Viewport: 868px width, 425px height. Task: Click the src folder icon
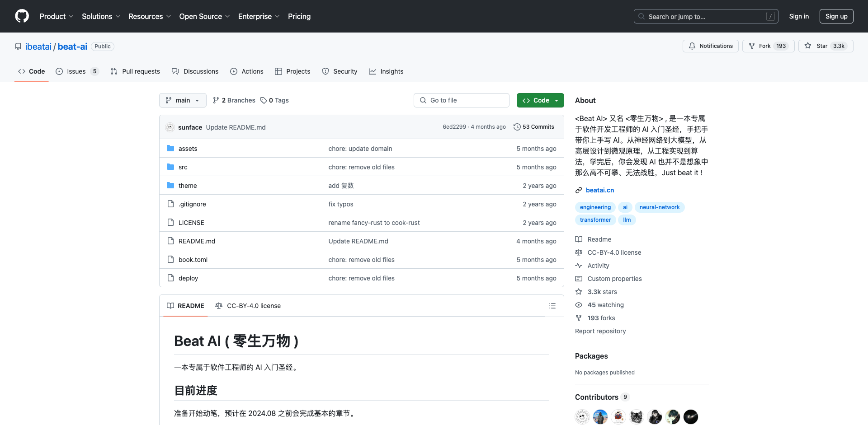[170, 167]
